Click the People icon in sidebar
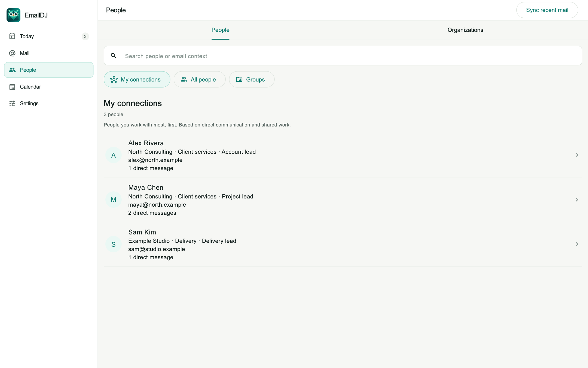This screenshot has height=368, width=588. click(x=12, y=70)
